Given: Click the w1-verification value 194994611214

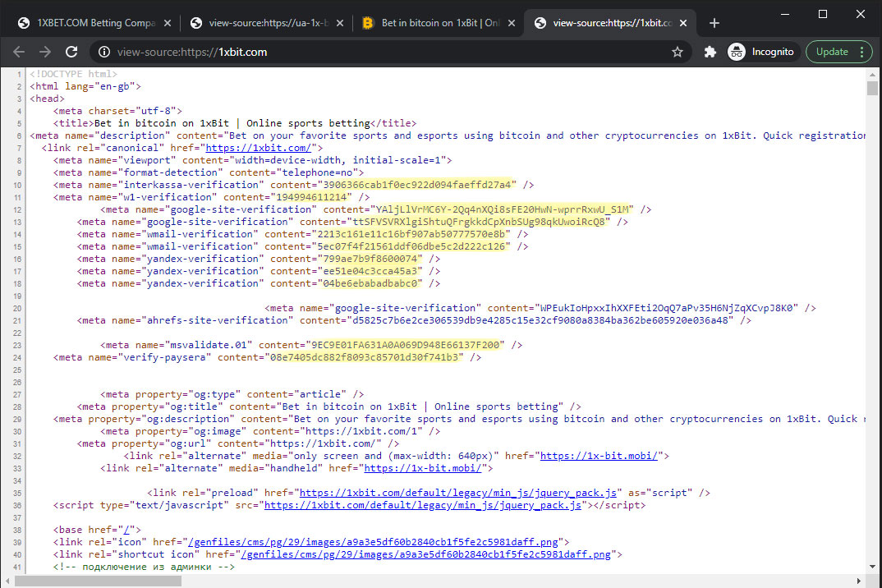Looking at the screenshot, I should (x=311, y=197).
